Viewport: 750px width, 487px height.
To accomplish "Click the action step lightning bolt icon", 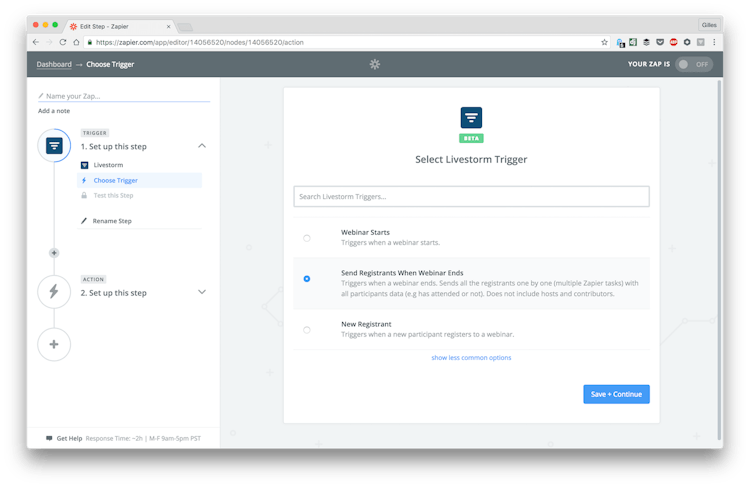I will 54,292.
